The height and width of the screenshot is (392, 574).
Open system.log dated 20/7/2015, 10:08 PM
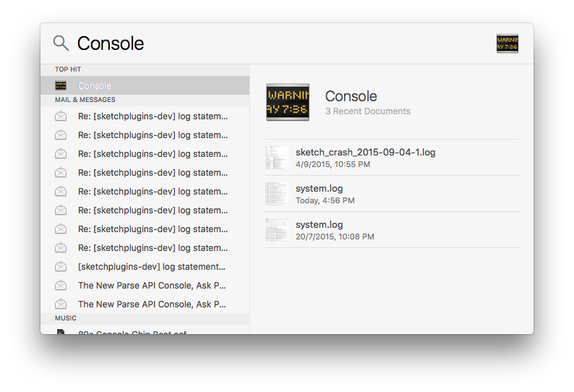pos(393,230)
